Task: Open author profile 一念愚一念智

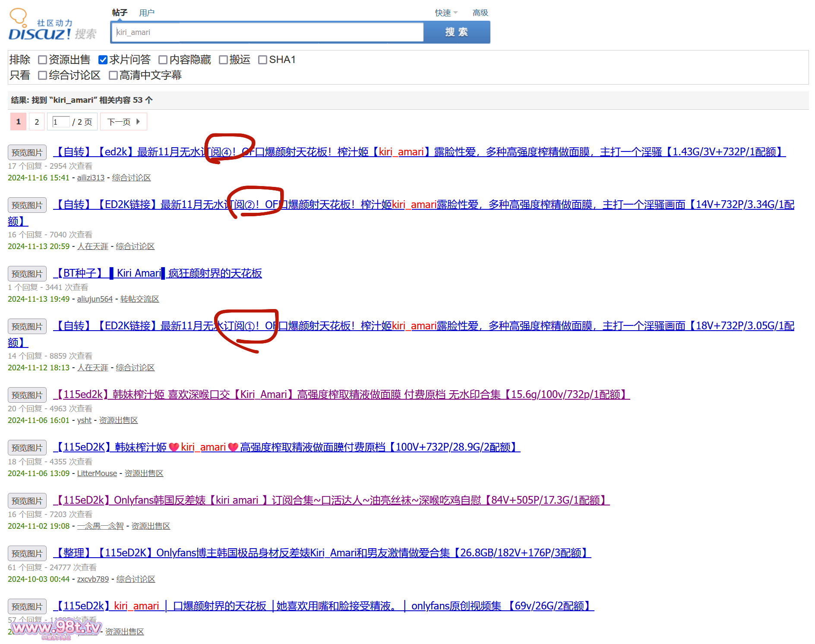Action: 101,526
